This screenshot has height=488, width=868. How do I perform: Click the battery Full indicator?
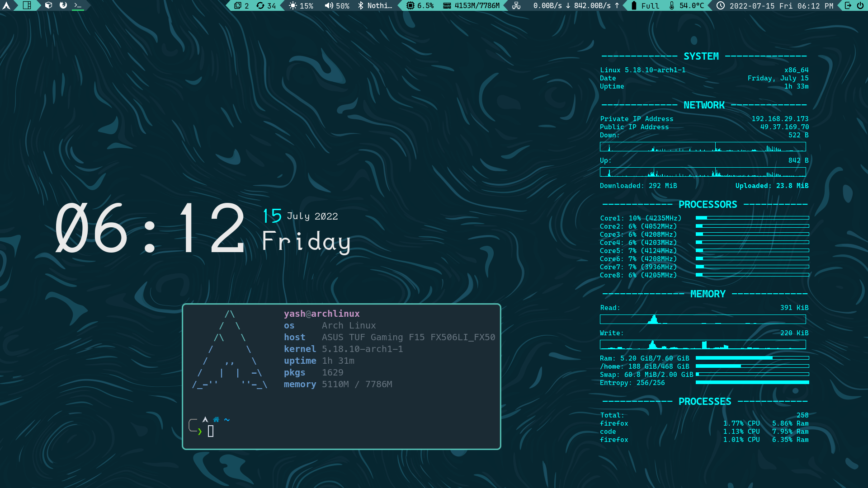pyautogui.click(x=645, y=5)
